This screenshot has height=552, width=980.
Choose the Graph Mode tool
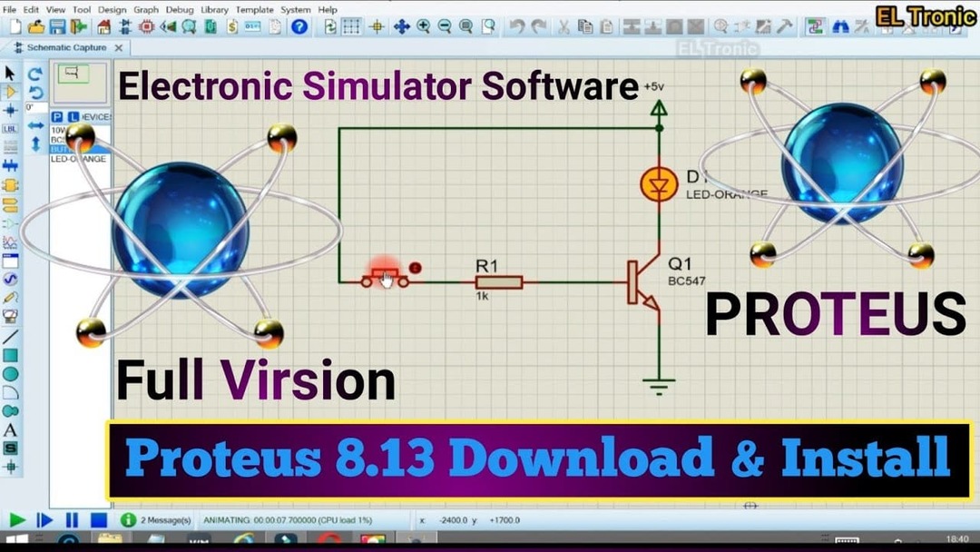pos(10,241)
